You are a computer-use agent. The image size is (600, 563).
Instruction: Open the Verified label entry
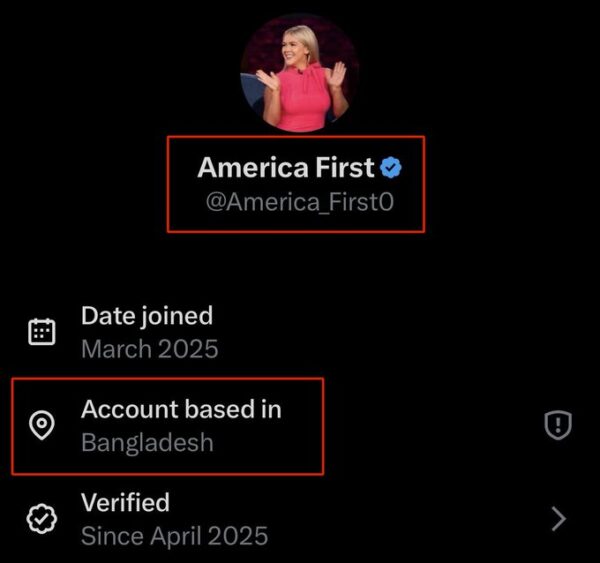tap(125, 501)
